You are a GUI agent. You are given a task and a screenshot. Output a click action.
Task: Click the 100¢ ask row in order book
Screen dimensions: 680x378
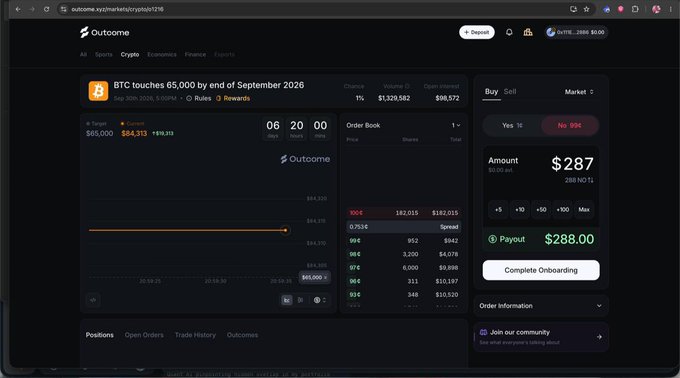(x=403, y=213)
